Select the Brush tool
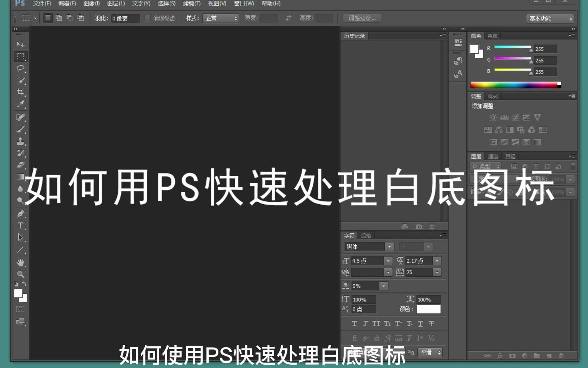This screenshot has width=588, height=368. pyautogui.click(x=21, y=129)
